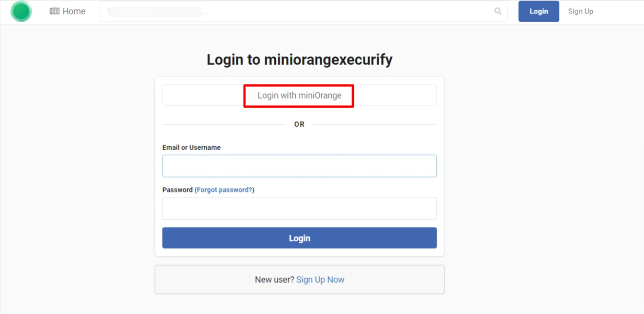644x314 pixels.
Task: Click the Password label text
Action: [177, 189]
